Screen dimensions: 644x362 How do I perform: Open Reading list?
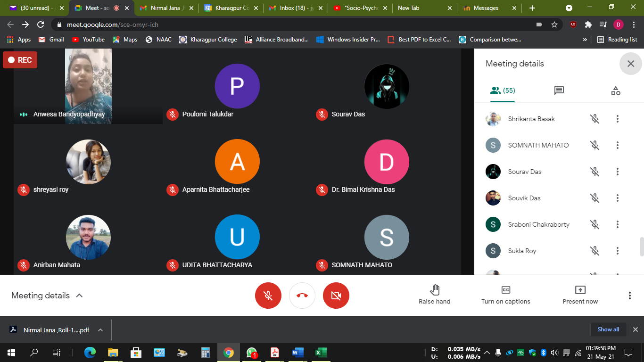[617, 40]
